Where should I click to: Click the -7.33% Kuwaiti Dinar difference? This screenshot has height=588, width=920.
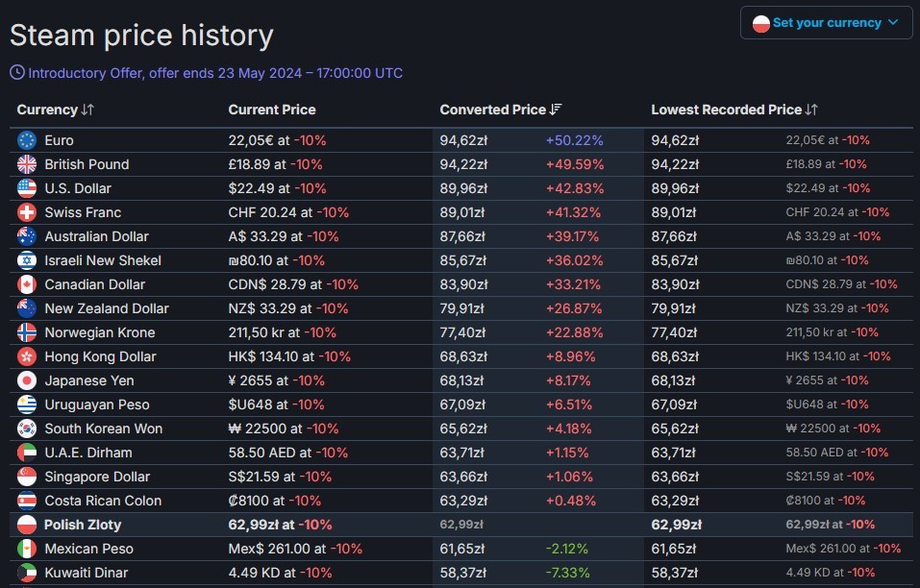click(x=568, y=574)
